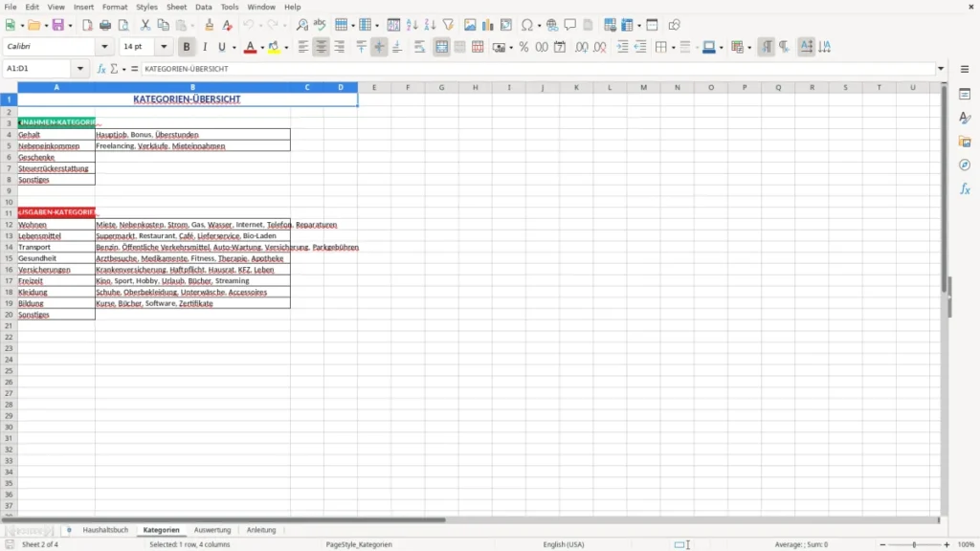
Task: Toggle Underline formatting
Action: point(221,47)
